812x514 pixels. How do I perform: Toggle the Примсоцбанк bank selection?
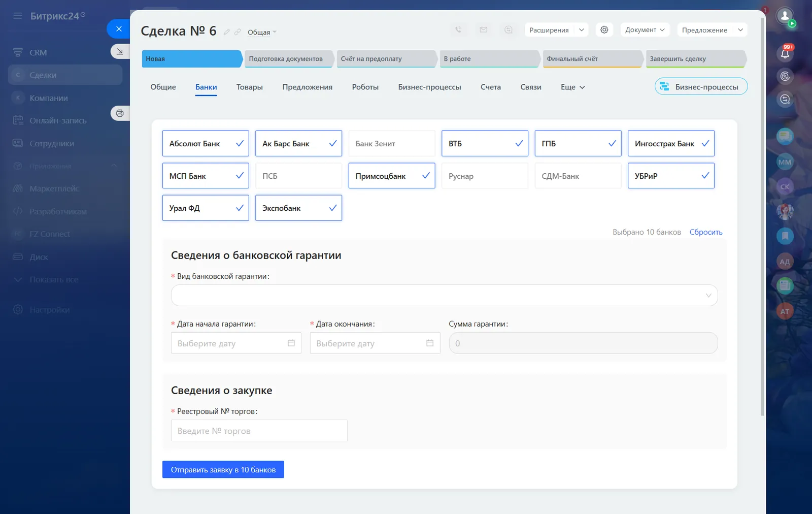tap(391, 176)
